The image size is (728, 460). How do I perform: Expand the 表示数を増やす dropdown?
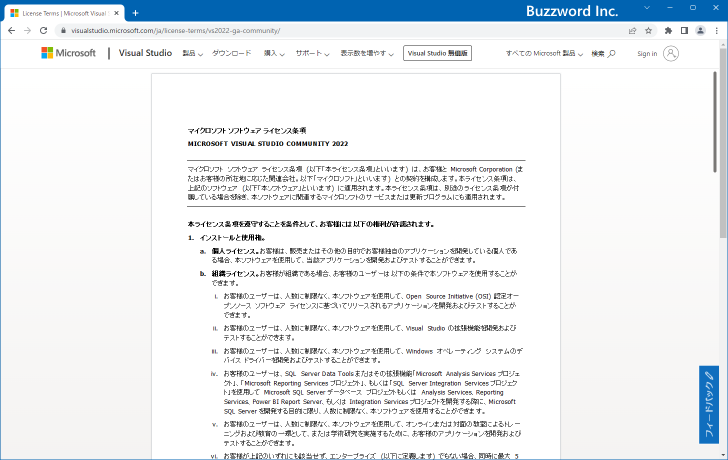coord(367,53)
